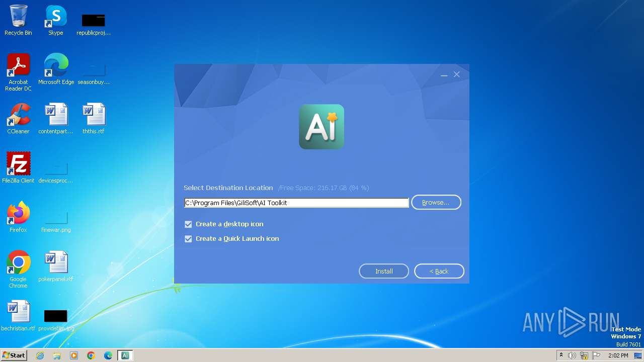Click the Show desktop button
The width and height of the screenshot is (644, 362).
(x=638, y=355)
